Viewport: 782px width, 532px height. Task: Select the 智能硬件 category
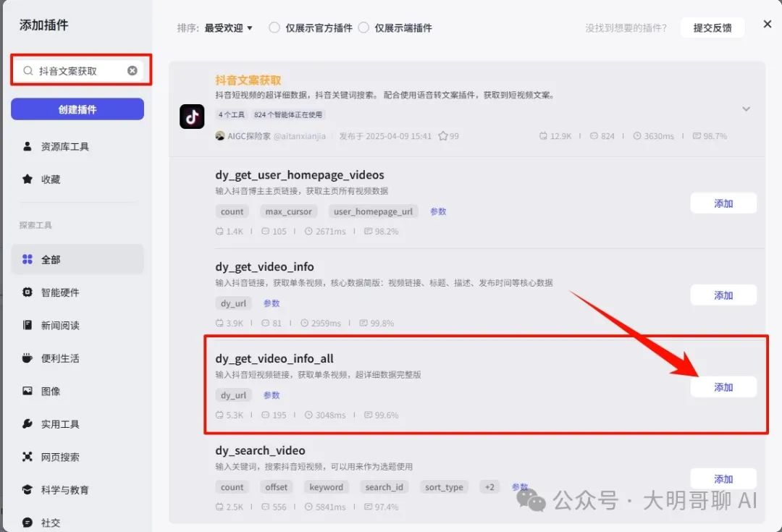[77, 292]
